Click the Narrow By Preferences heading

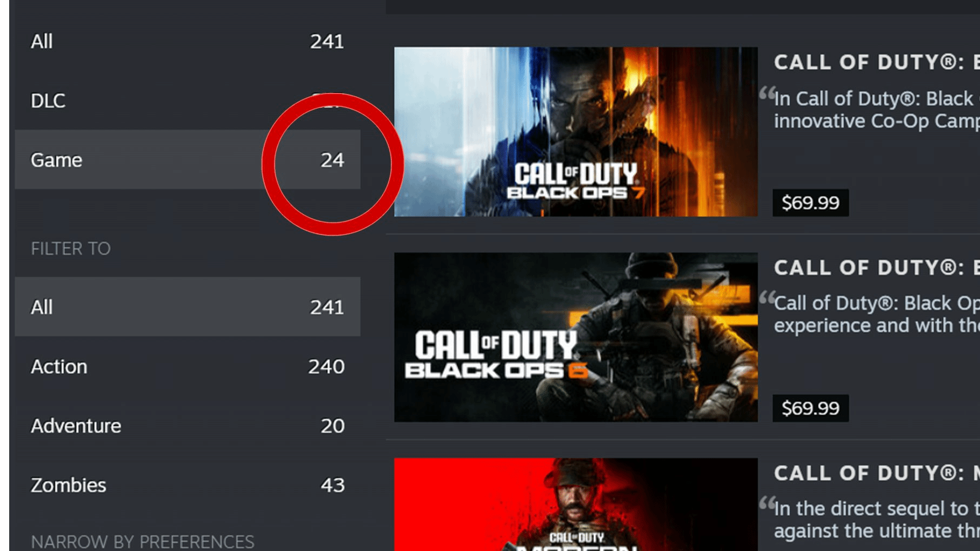click(143, 541)
